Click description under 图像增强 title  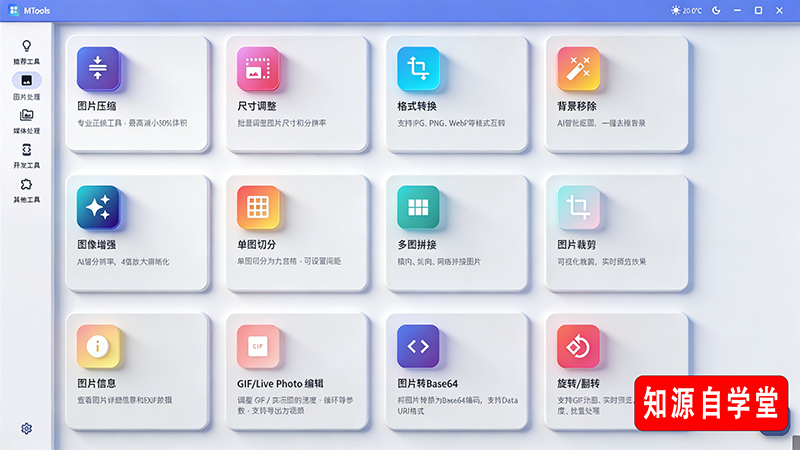(x=123, y=262)
